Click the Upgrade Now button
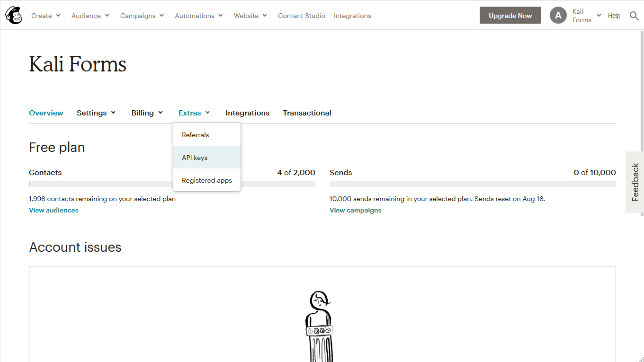644x362 pixels. click(x=510, y=15)
